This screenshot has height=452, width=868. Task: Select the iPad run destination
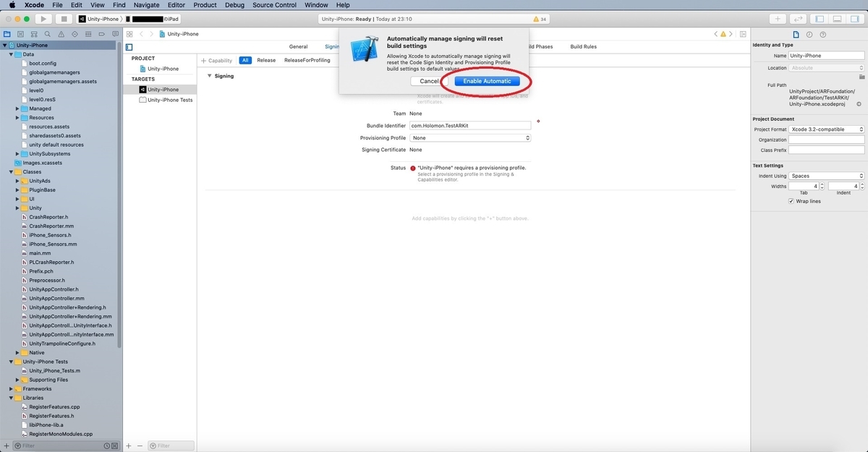tap(153, 19)
